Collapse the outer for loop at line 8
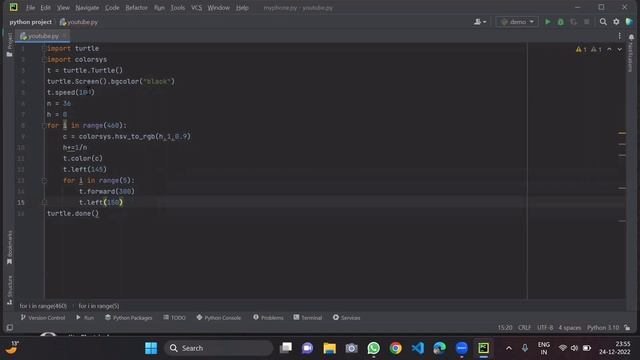The height and width of the screenshot is (360, 640). coord(44,125)
